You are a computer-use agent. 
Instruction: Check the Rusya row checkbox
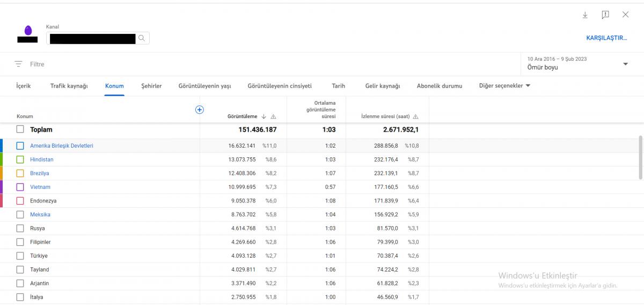click(x=20, y=228)
